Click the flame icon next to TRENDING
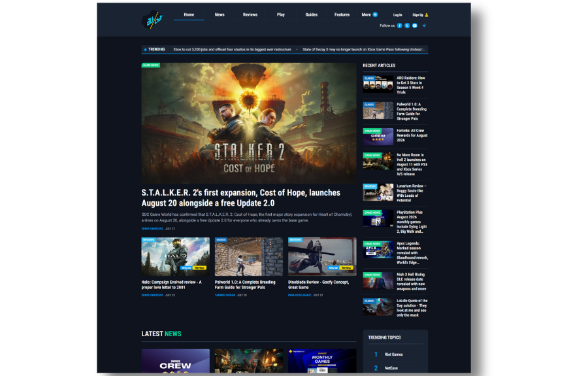This screenshot has width=588, height=376. pos(145,49)
